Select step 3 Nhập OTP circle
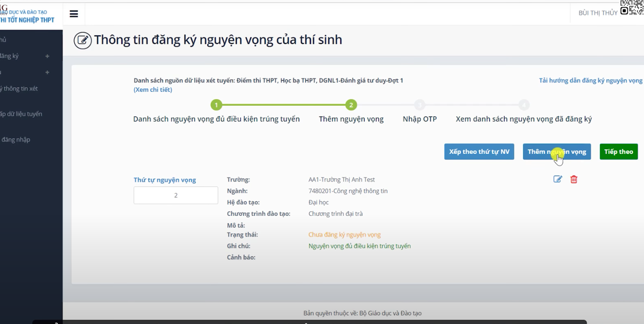 point(420,105)
